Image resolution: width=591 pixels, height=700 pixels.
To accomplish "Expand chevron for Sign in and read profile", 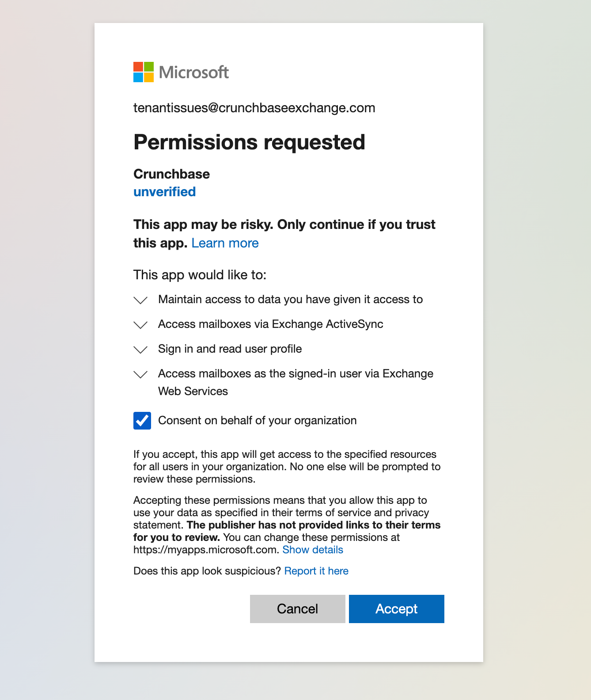I will [140, 350].
